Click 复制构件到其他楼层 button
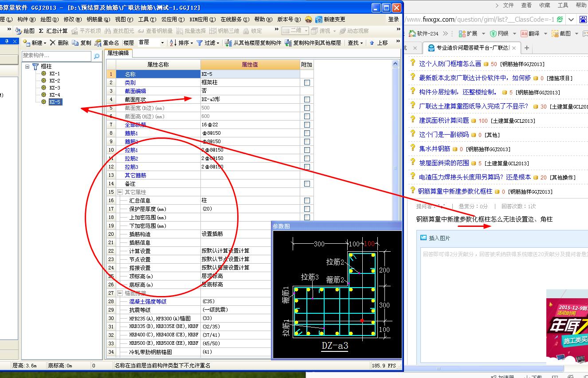 [313, 43]
